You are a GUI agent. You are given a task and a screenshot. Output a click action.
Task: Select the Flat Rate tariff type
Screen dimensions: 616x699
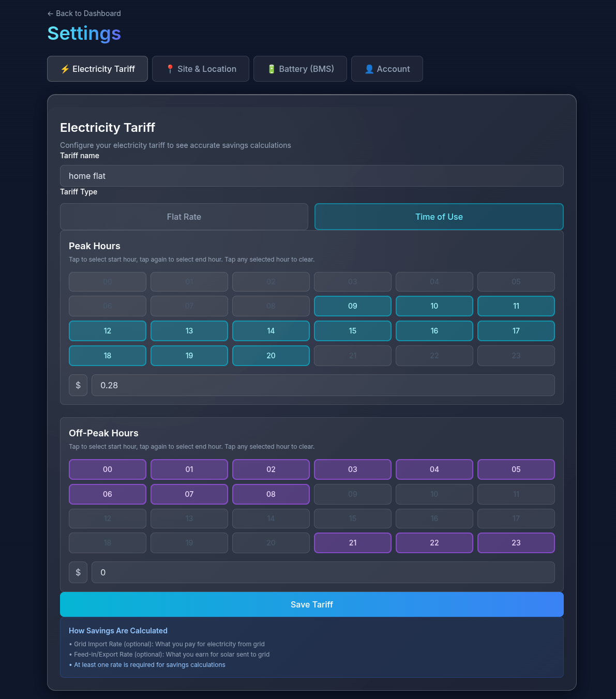[x=184, y=217]
